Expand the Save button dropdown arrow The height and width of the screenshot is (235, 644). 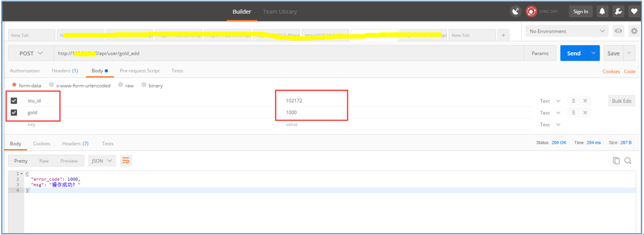point(629,53)
